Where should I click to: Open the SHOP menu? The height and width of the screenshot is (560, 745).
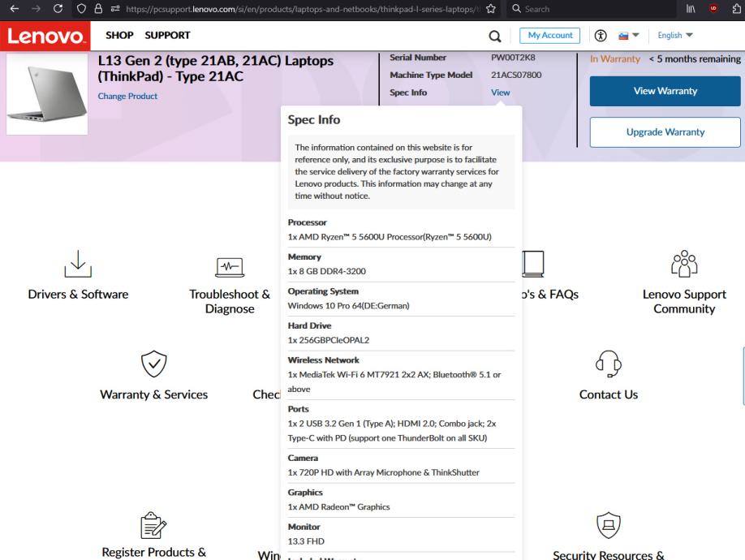119,35
